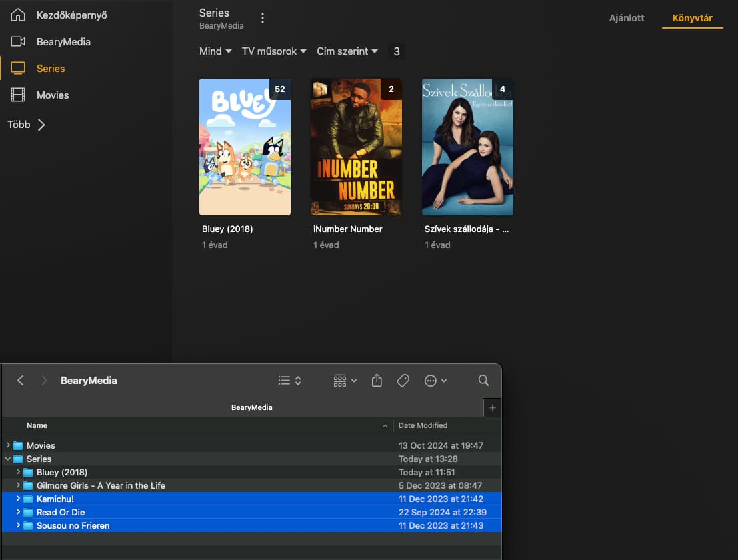
Task: Click the 22 Sep 2024 at 22:39 date cell
Action: [x=443, y=512]
